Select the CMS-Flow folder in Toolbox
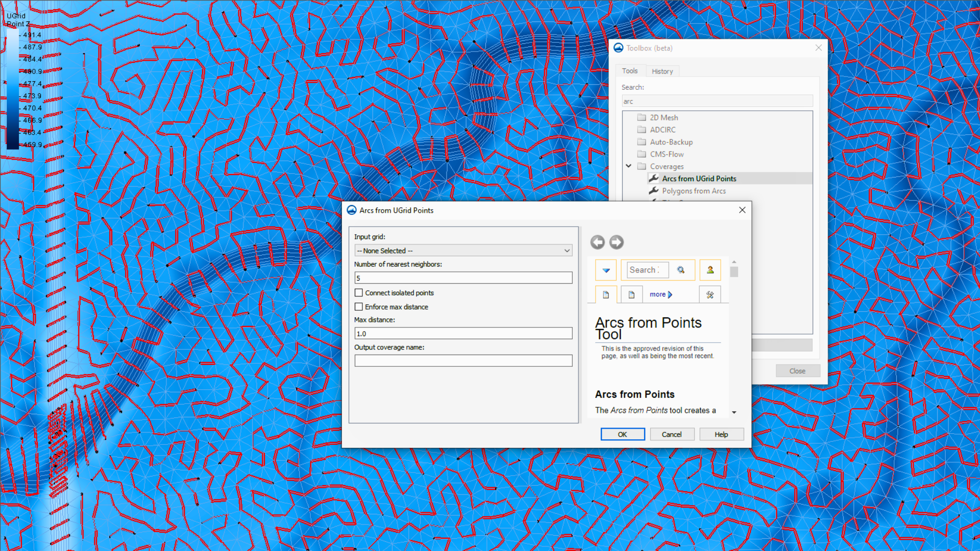 tap(667, 154)
